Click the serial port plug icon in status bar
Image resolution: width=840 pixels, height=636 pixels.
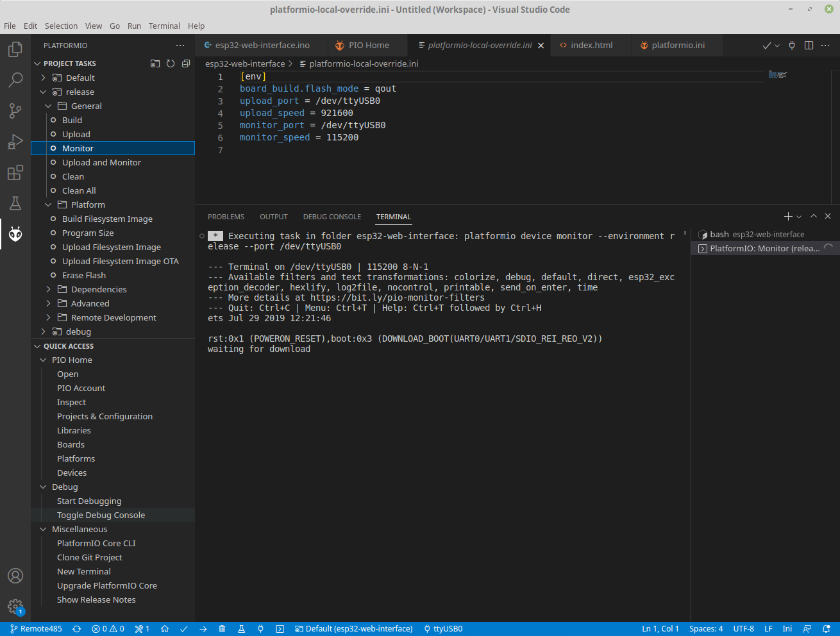click(260, 629)
